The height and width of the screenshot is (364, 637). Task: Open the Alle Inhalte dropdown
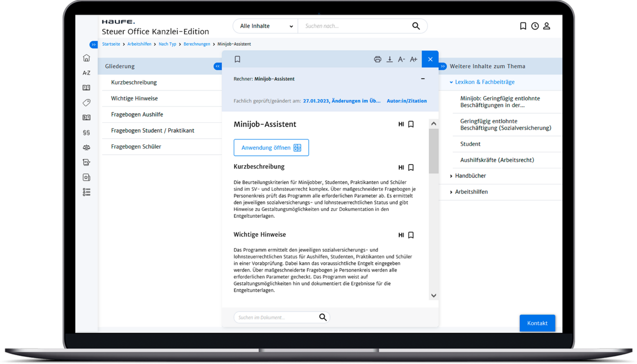[265, 26]
